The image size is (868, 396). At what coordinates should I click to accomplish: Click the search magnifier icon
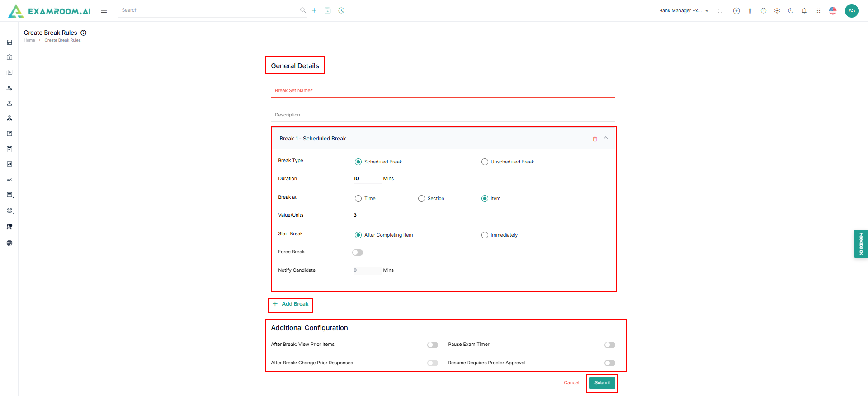coord(303,10)
